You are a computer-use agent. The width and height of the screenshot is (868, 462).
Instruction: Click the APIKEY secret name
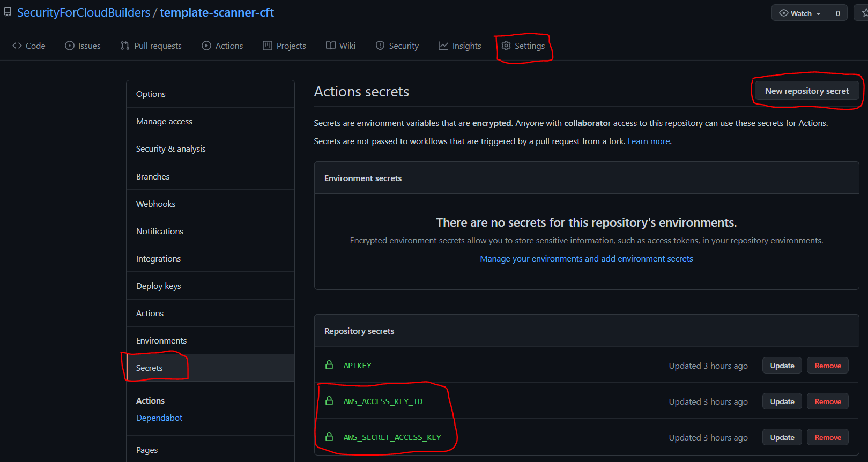(358, 366)
